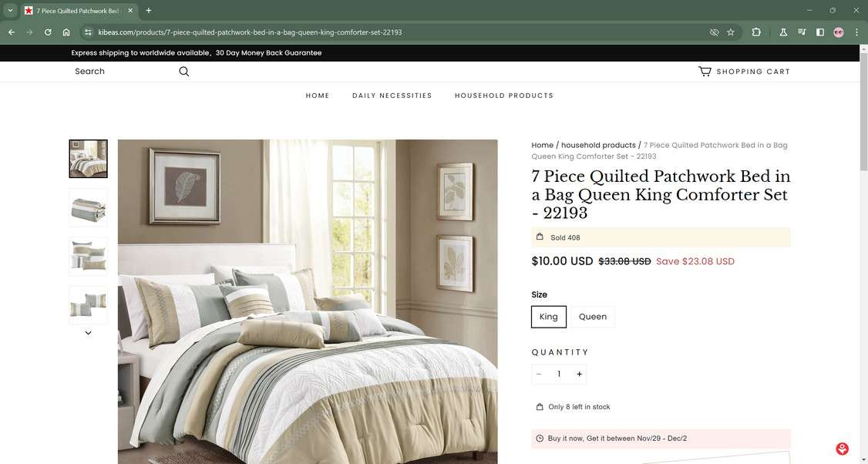Select the Queen size option

pyautogui.click(x=592, y=317)
